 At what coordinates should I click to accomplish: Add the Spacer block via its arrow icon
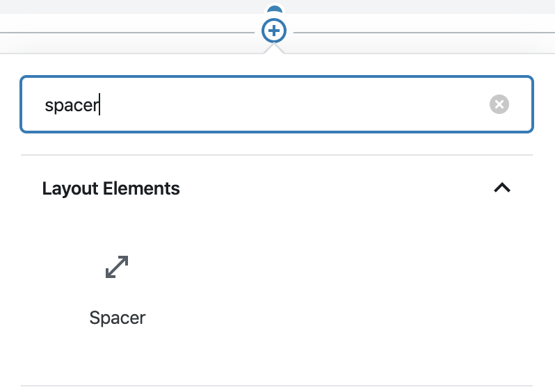click(117, 267)
